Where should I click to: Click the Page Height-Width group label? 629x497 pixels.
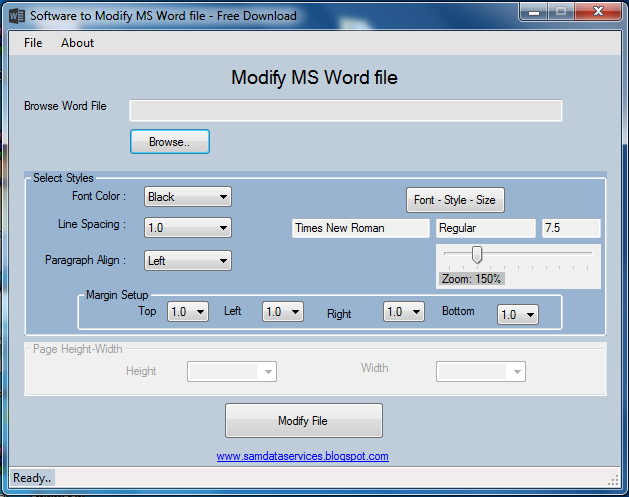[x=77, y=349]
